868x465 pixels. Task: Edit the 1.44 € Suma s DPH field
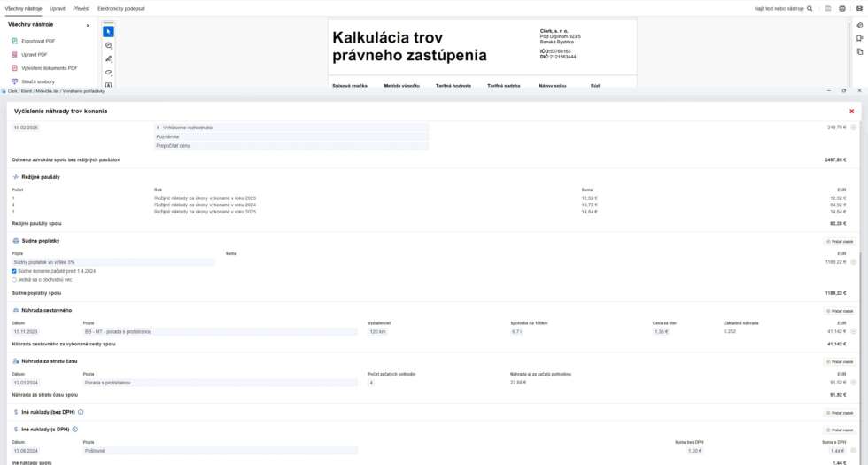836,451
